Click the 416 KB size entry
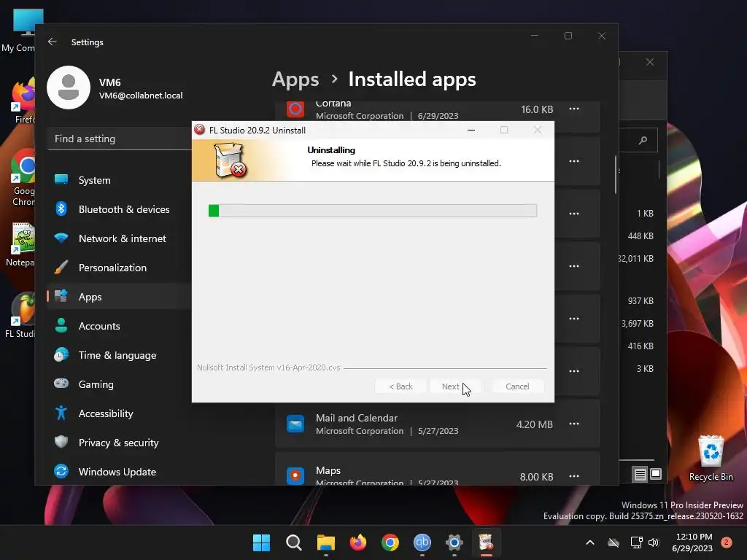This screenshot has height=560, width=747. coord(640,346)
